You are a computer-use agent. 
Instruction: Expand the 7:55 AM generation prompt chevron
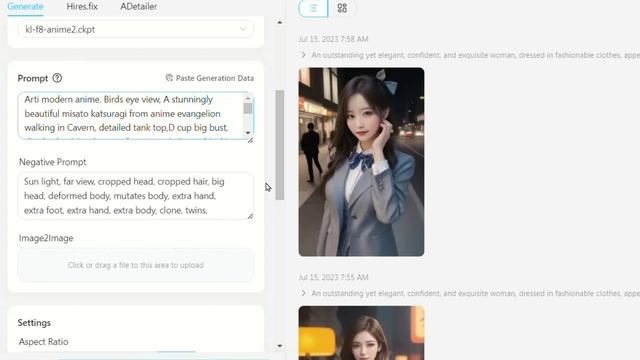(303, 293)
